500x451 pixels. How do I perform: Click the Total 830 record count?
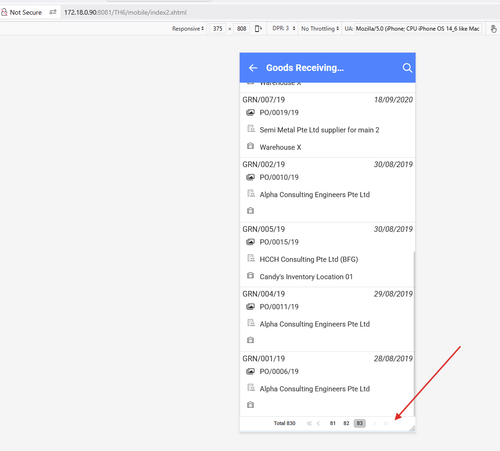click(x=285, y=423)
